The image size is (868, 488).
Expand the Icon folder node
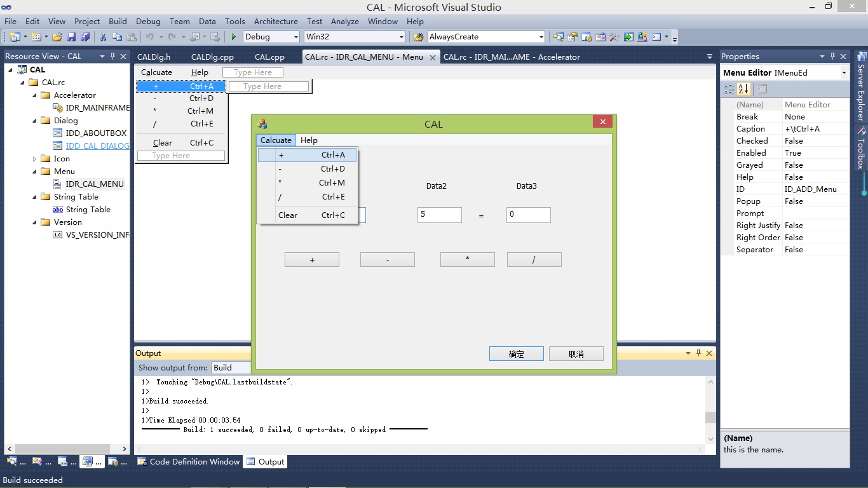click(34, 159)
